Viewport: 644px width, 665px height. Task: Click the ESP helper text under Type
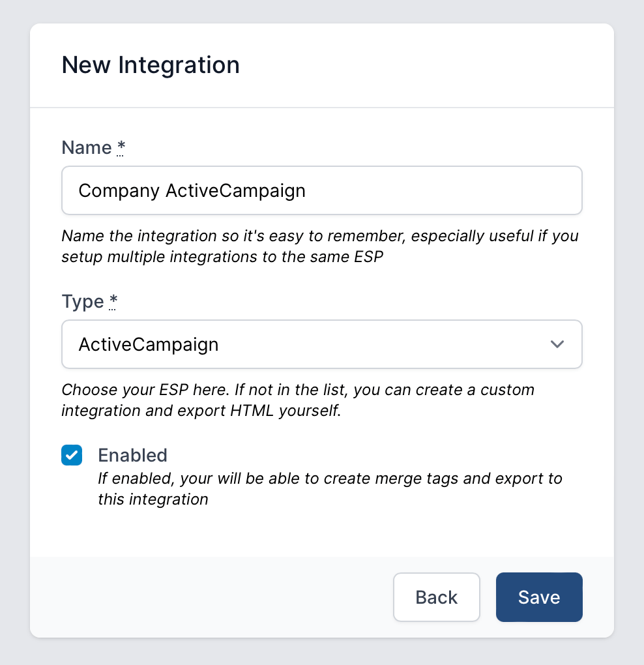pos(298,400)
